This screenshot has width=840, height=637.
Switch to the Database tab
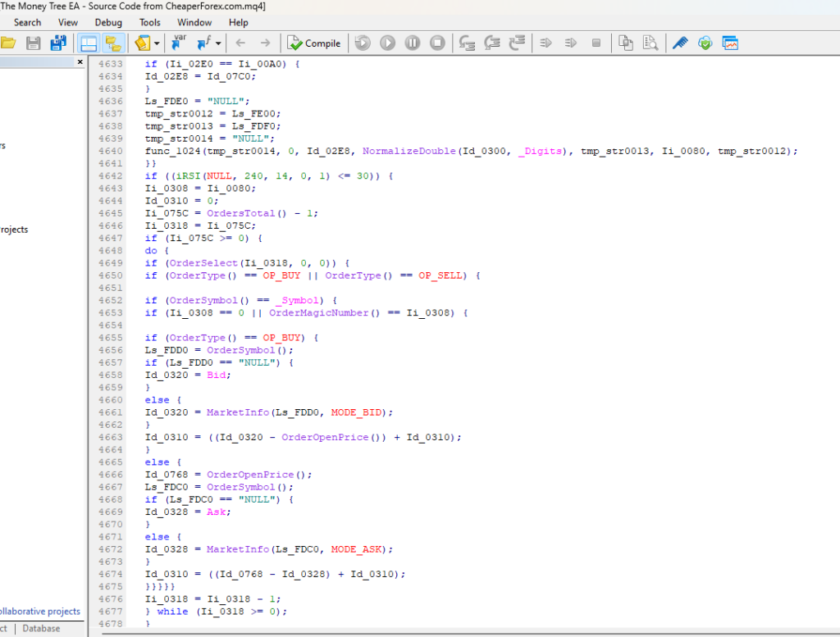click(41, 629)
